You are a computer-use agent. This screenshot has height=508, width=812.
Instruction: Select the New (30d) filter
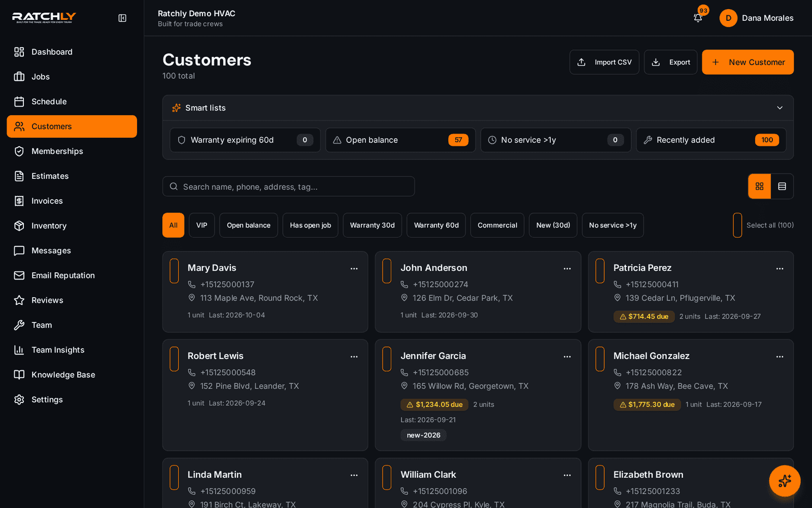click(553, 225)
